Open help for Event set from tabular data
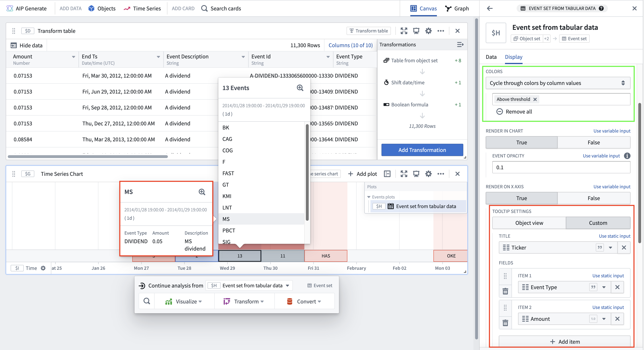 pyautogui.click(x=601, y=9)
